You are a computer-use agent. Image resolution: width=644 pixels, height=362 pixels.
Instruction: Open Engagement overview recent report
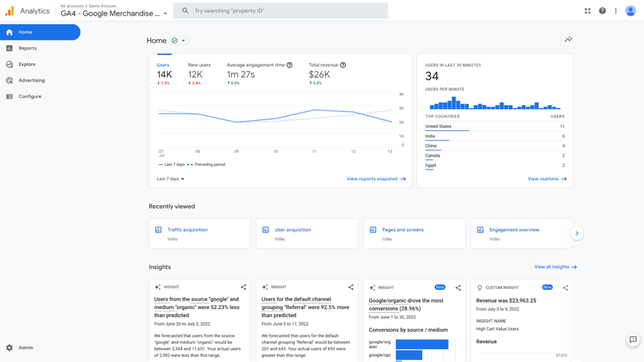click(522, 233)
